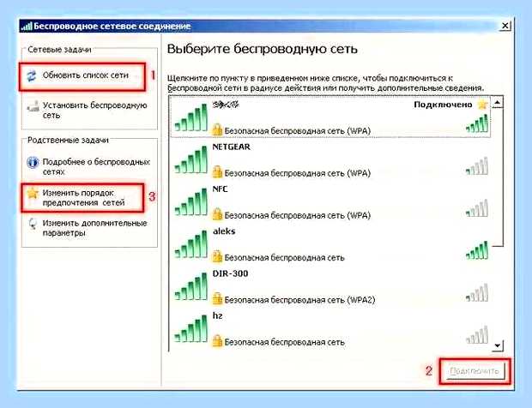The height and width of the screenshot is (408, 532).
Task: Open Установить беспроводную сеть link
Action: [94, 110]
